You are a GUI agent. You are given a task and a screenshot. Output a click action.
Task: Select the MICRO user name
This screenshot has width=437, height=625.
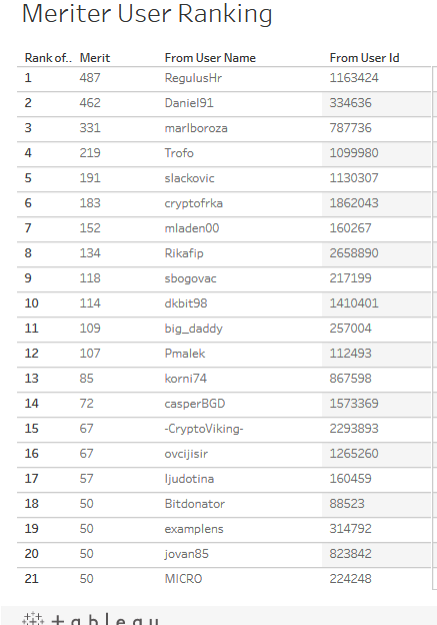click(x=183, y=579)
